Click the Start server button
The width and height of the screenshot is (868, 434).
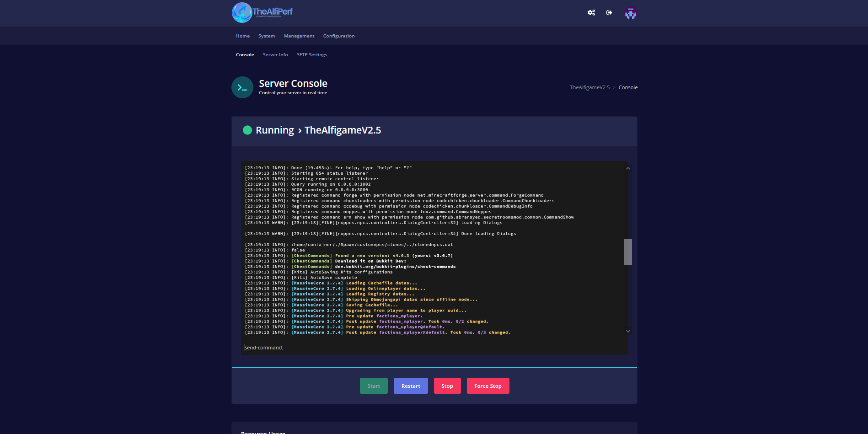point(374,386)
